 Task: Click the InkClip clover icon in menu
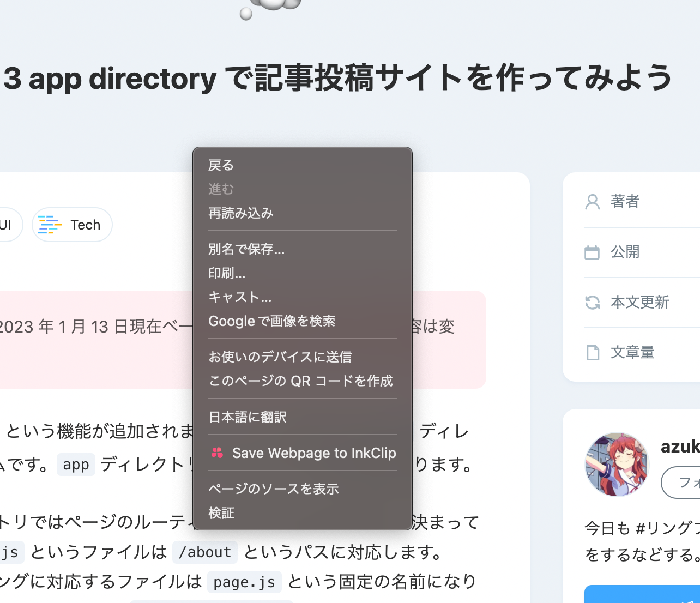coord(217,453)
